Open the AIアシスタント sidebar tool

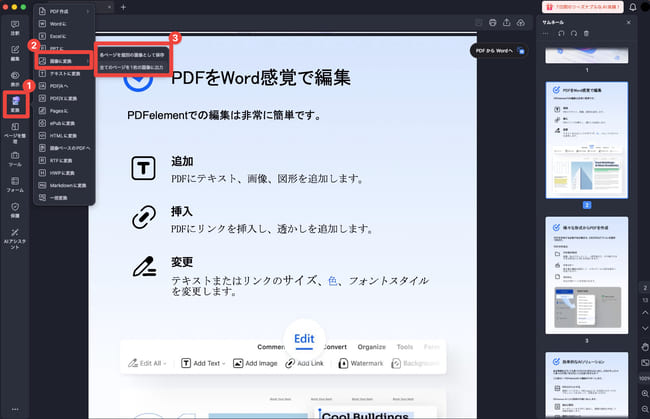pos(15,238)
